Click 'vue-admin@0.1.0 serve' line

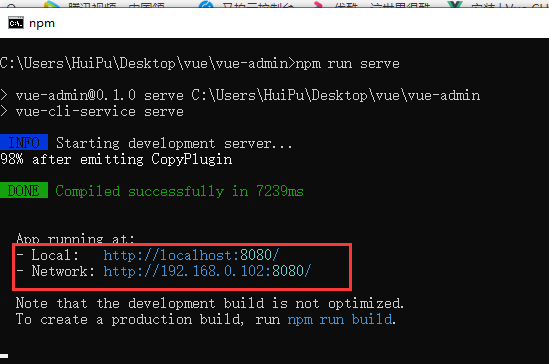point(248,95)
